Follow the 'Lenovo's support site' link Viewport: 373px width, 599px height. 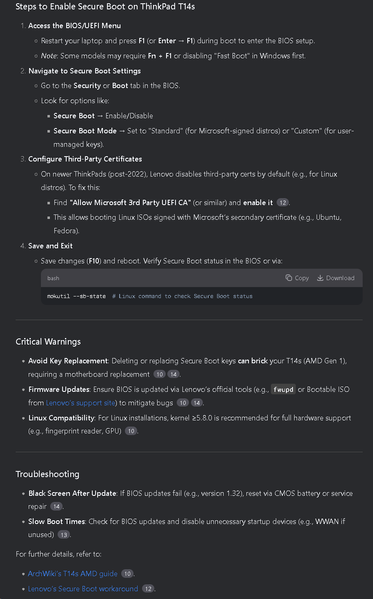tap(81, 403)
